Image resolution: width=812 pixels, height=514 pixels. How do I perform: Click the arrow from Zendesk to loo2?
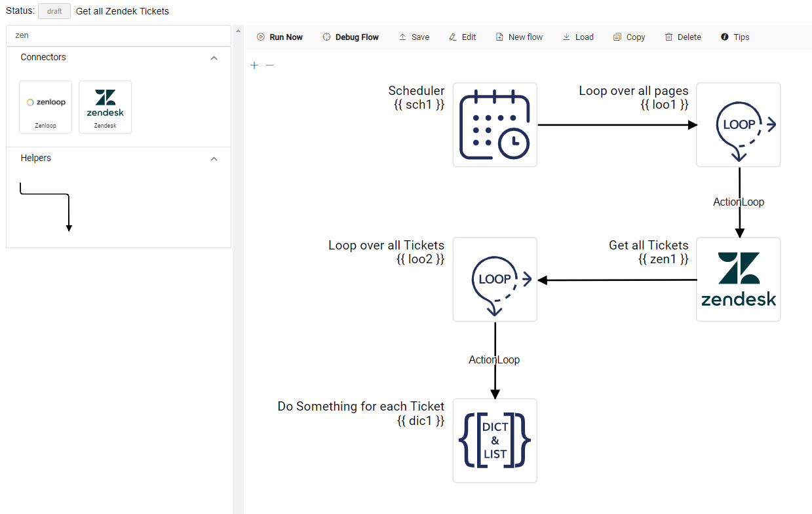(617, 280)
